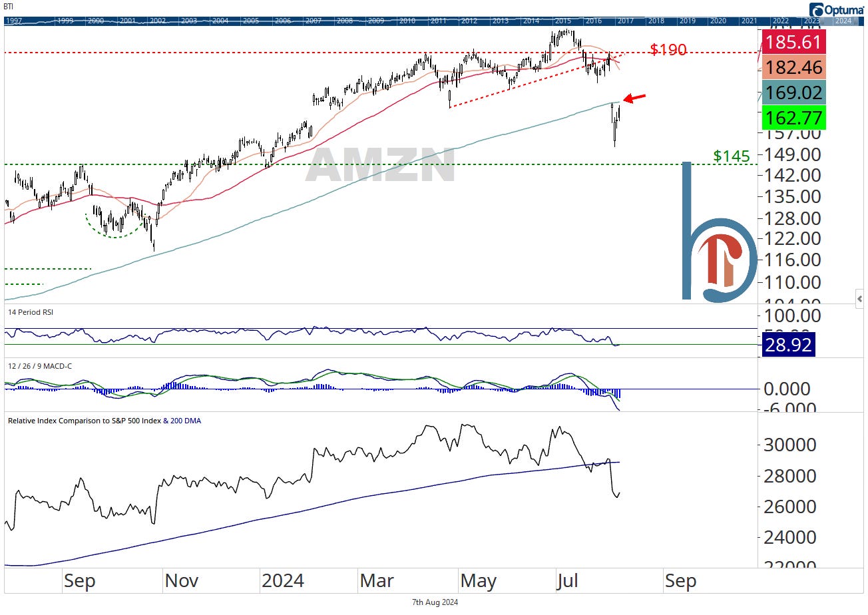Click the Optuma logo
The width and height of the screenshot is (868, 615).
coord(837,9)
